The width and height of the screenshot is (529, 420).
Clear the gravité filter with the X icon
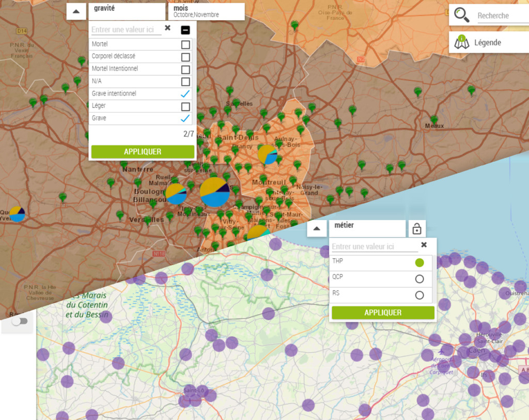click(167, 28)
